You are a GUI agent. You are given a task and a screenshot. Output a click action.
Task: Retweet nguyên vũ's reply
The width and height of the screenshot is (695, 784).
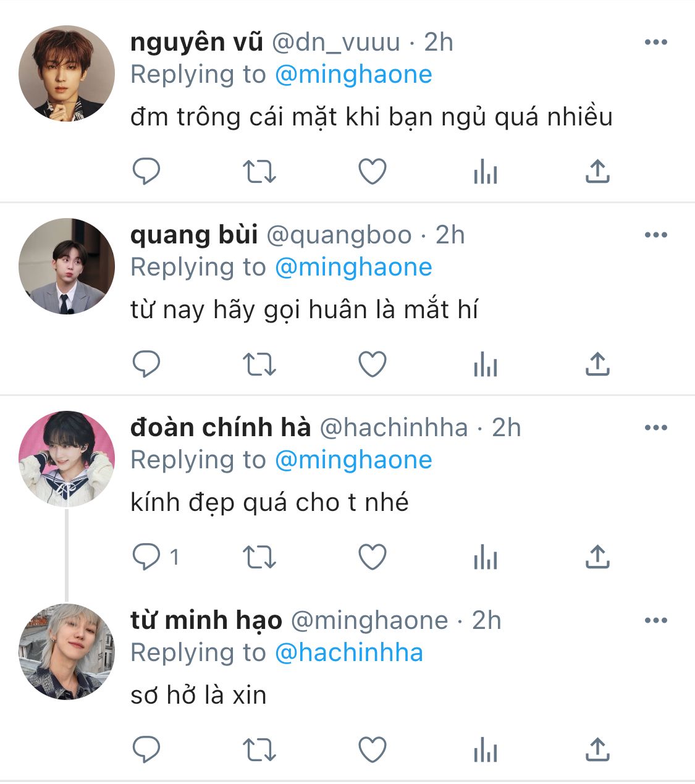(x=259, y=172)
